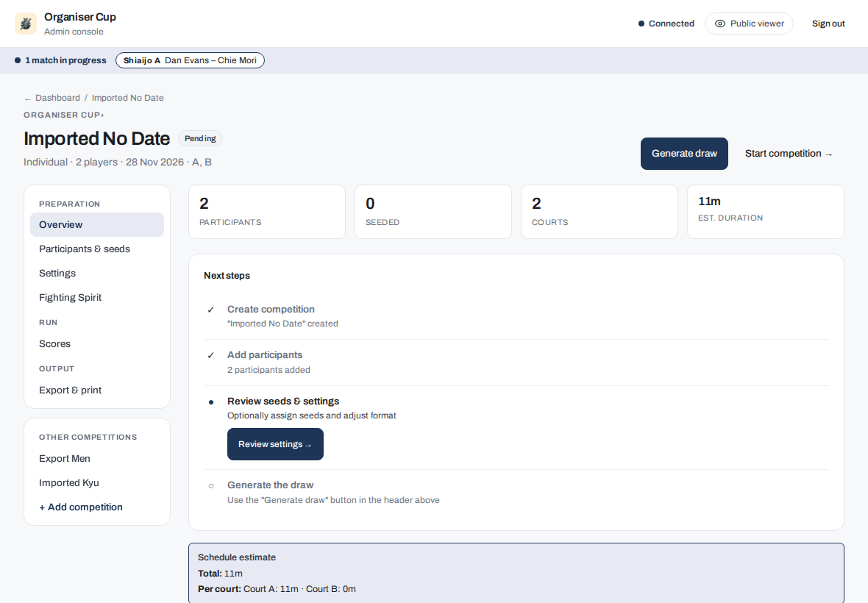
Task: Click the Generate draw button
Action: (x=684, y=154)
